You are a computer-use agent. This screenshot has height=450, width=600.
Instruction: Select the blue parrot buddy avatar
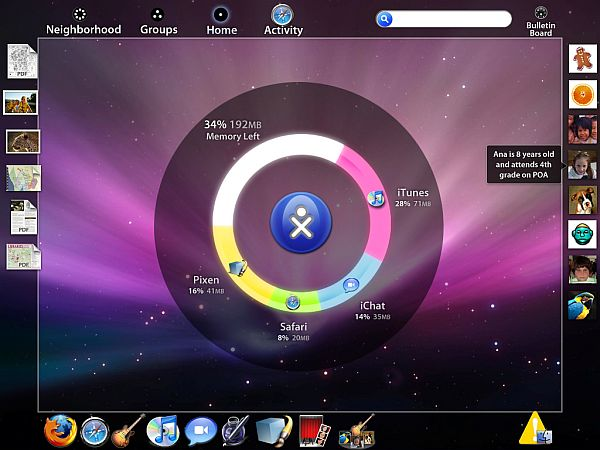coord(582,305)
